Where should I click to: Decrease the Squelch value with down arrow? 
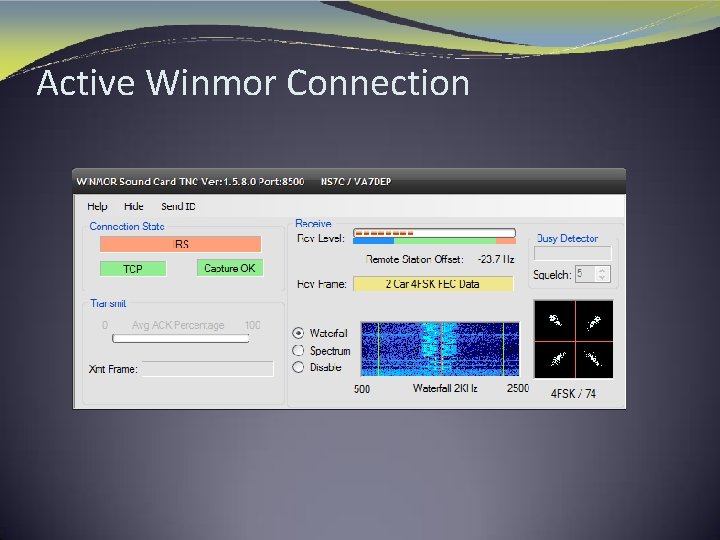coord(602,278)
